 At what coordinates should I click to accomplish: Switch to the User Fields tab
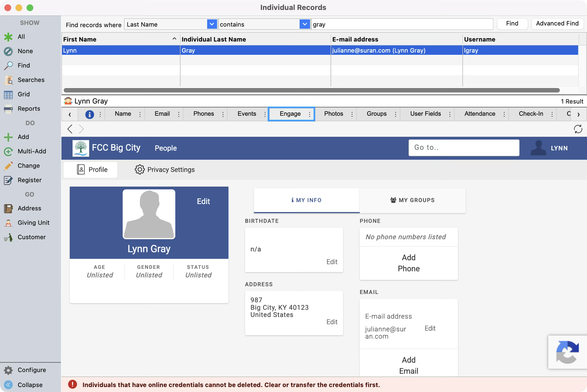(x=425, y=114)
